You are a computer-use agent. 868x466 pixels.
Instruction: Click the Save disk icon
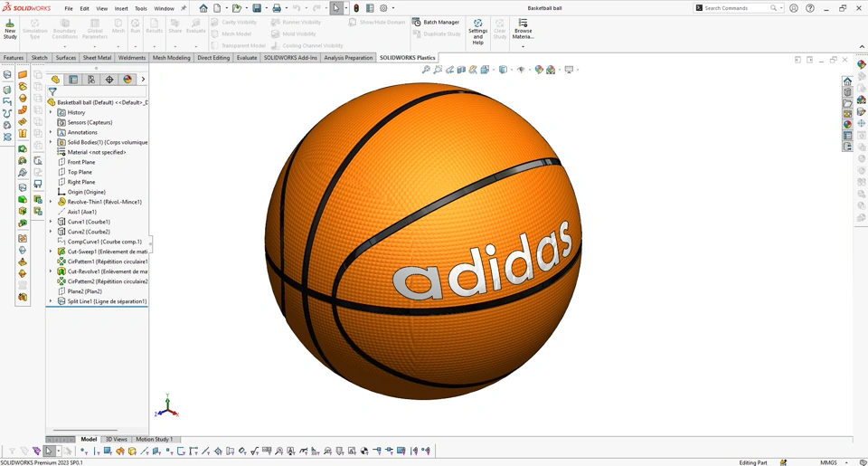[x=257, y=8]
